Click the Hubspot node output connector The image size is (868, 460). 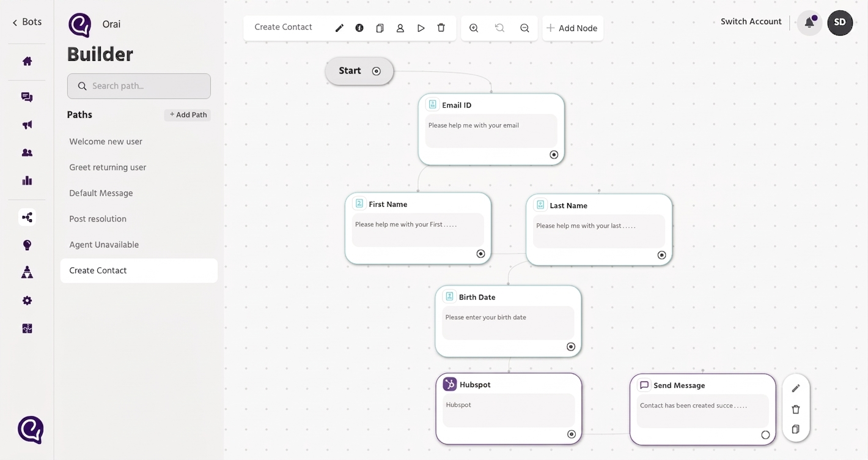(x=572, y=434)
